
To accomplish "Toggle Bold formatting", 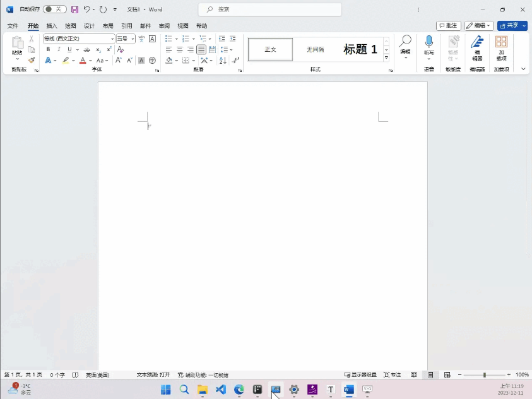I will (48, 49).
